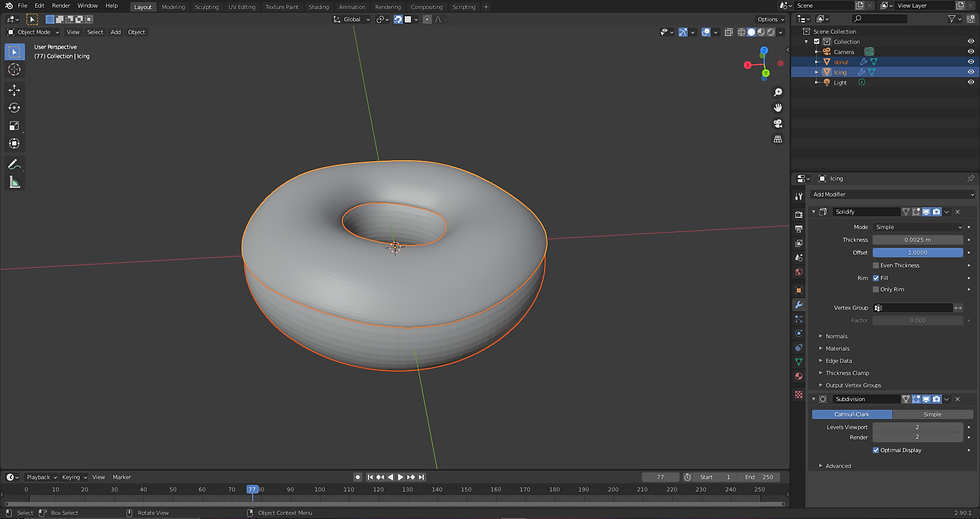The height and width of the screenshot is (519, 980).
Task: Uncheck the Rim Fill checkbox
Action: pyautogui.click(x=876, y=278)
